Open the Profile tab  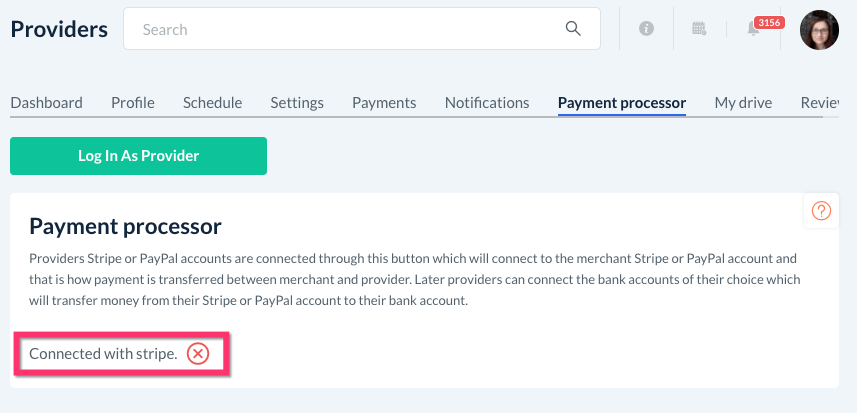point(133,103)
